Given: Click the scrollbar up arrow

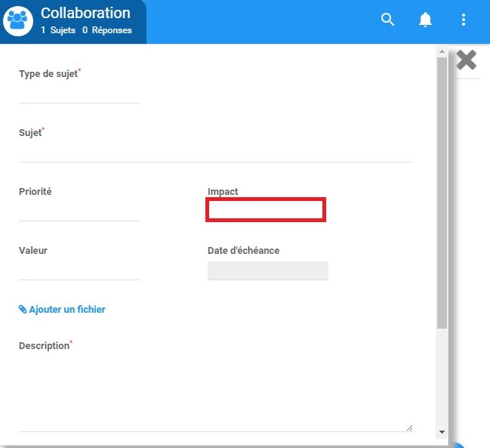Looking at the screenshot, I should point(442,51).
